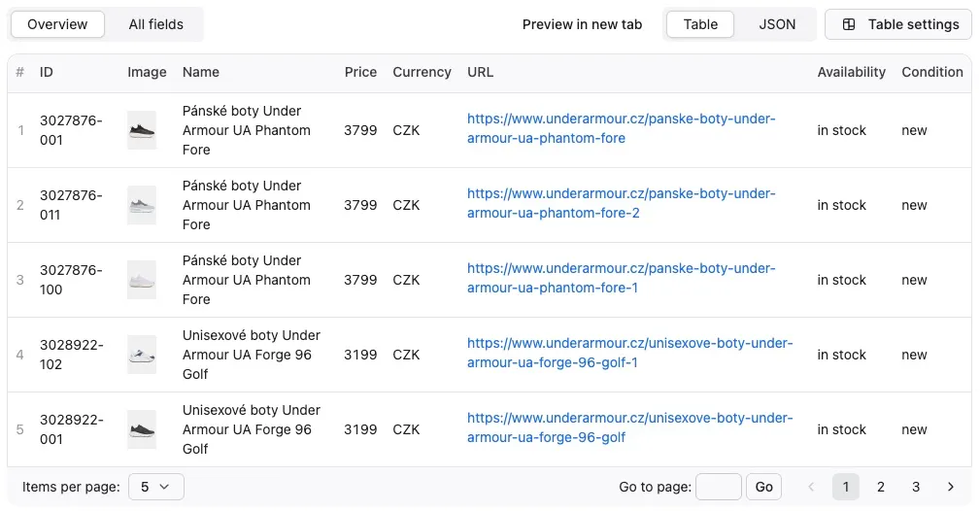980x511 pixels.
Task: Click Preview in new tab
Action: click(x=582, y=24)
